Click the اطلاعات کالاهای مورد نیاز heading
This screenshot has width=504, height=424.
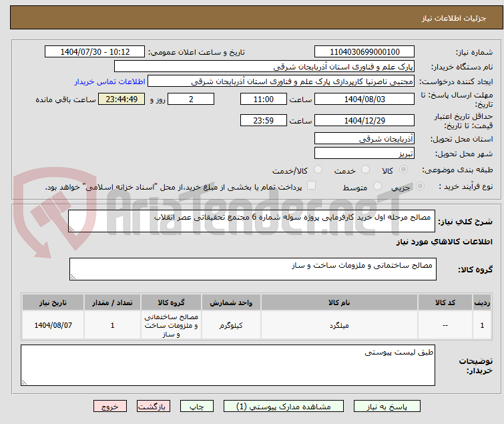444,242
